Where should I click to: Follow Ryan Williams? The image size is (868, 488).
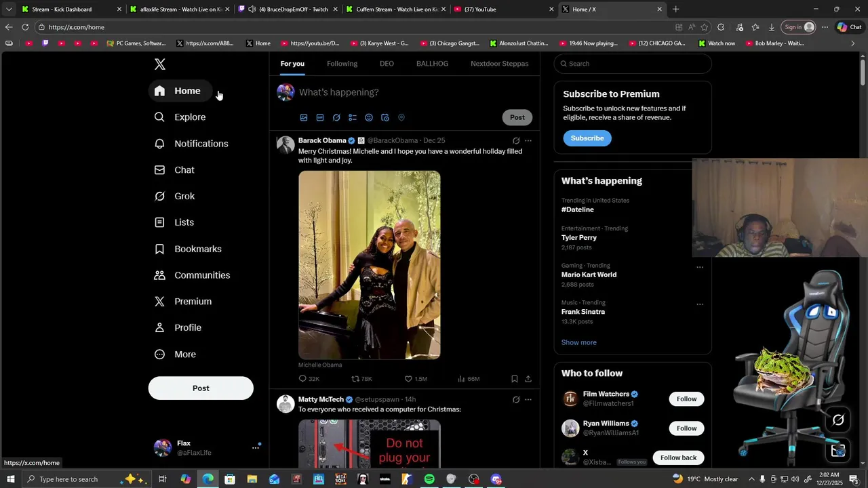686,428
